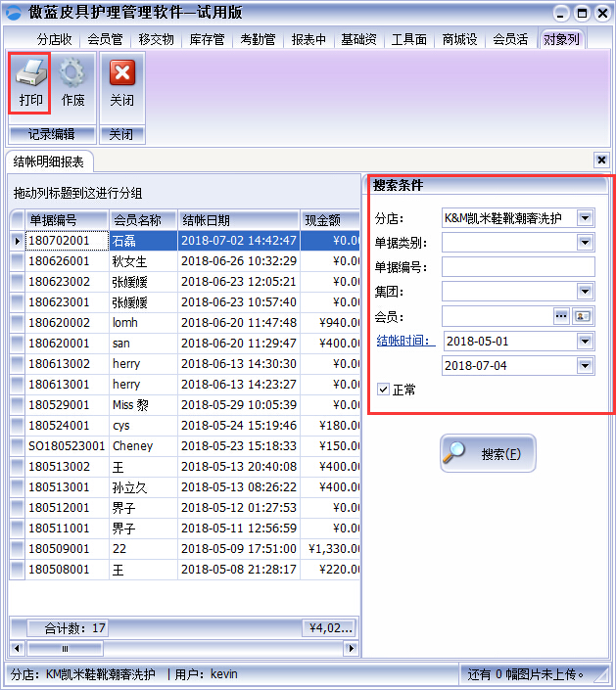Open the 集团 group dropdown
The width and height of the screenshot is (616, 690).
pyautogui.click(x=585, y=291)
